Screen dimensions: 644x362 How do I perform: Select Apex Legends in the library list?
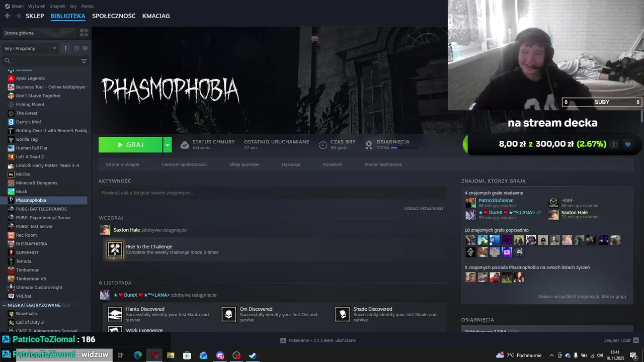click(x=30, y=78)
